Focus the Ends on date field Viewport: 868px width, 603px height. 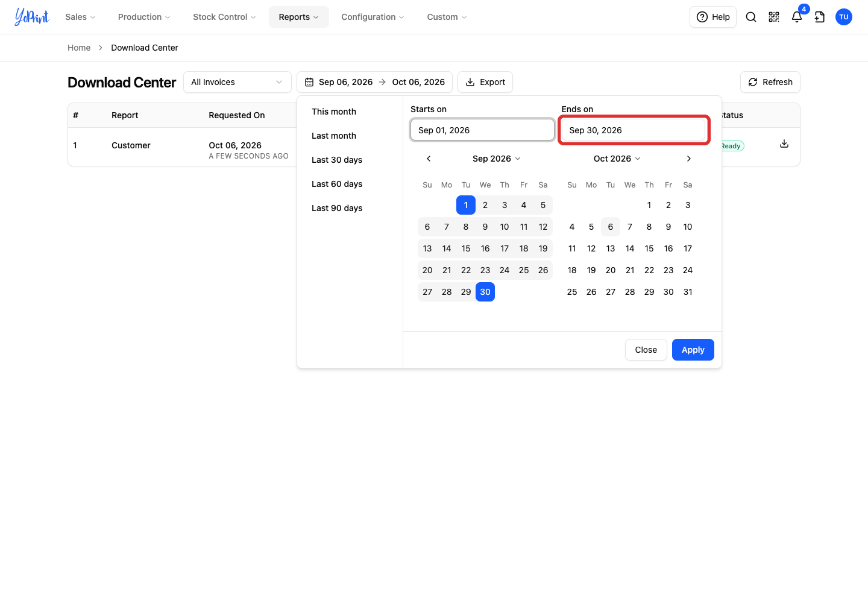tap(633, 130)
